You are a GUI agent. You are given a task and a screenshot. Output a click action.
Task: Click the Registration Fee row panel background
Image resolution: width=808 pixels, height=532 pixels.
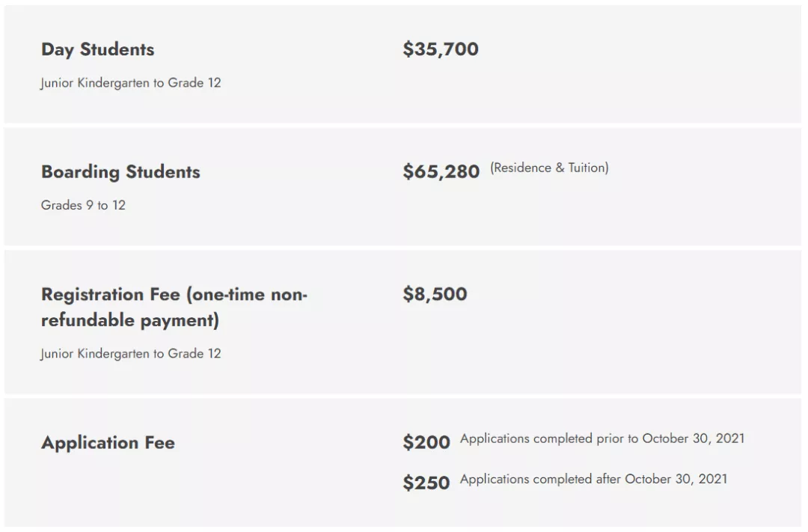pos(403,322)
